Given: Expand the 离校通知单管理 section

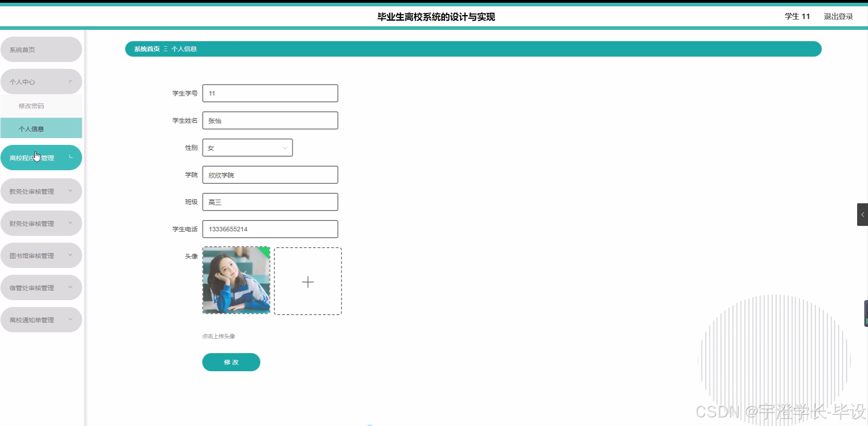Looking at the screenshot, I should click(x=41, y=319).
